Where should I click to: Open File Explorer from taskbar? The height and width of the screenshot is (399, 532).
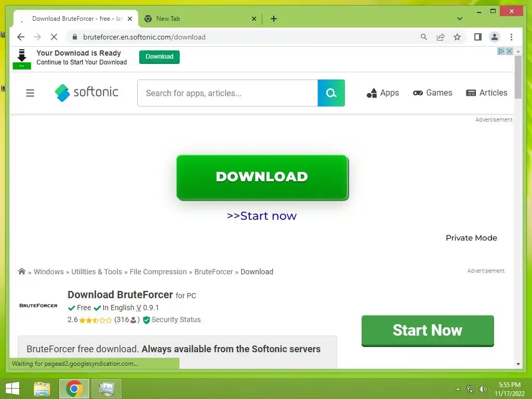pos(42,389)
